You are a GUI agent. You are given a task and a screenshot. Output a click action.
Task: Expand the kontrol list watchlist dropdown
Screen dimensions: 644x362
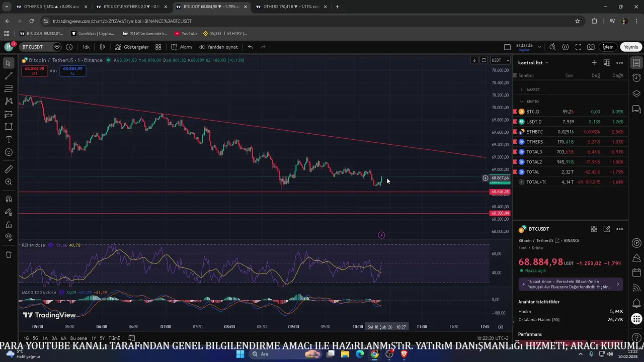pos(533,63)
